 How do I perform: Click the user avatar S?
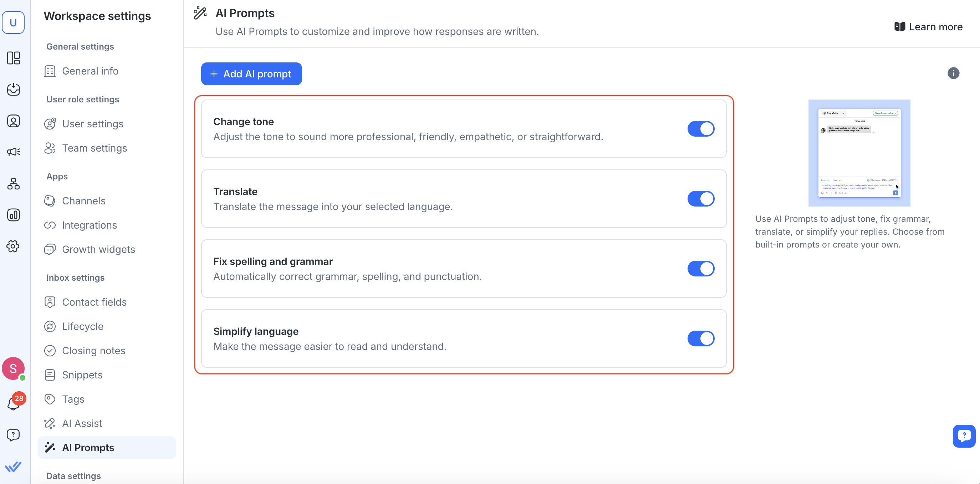coord(13,368)
